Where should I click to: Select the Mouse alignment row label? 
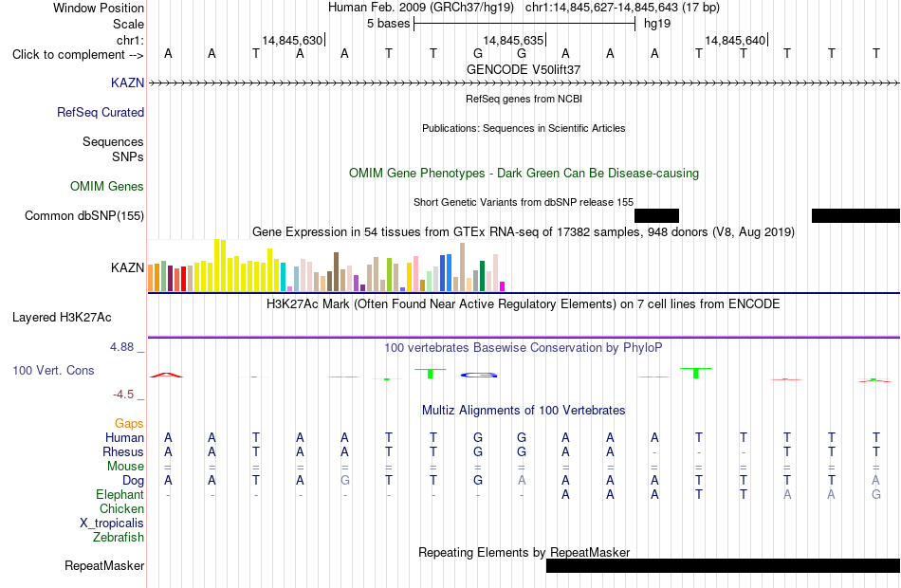[x=125, y=467]
